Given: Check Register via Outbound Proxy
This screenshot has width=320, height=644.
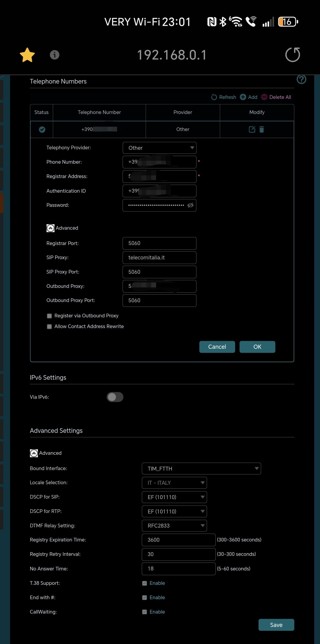Looking at the screenshot, I should click(49, 316).
